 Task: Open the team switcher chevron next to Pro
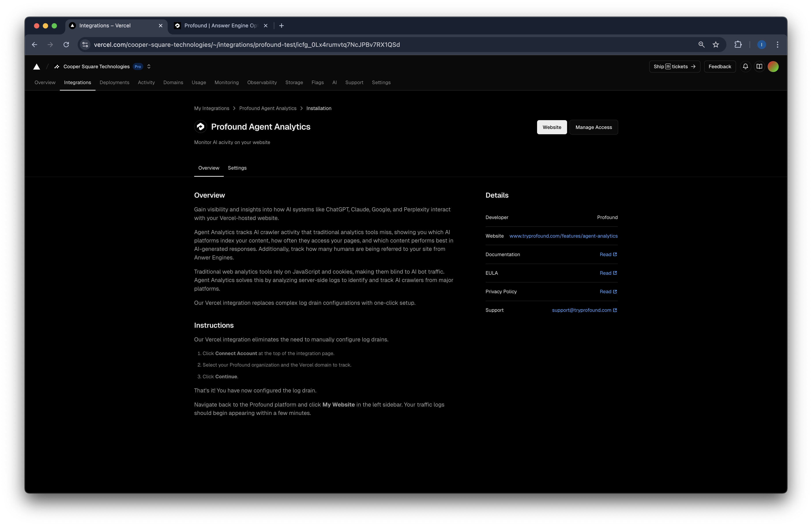pyautogui.click(x=149, y=66)
